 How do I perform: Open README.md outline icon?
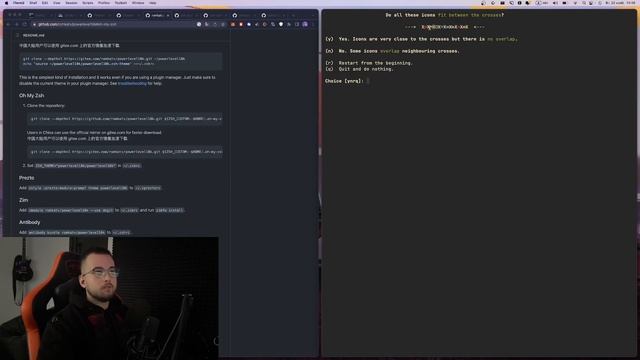pyautogui.click(x=17, y=36)
